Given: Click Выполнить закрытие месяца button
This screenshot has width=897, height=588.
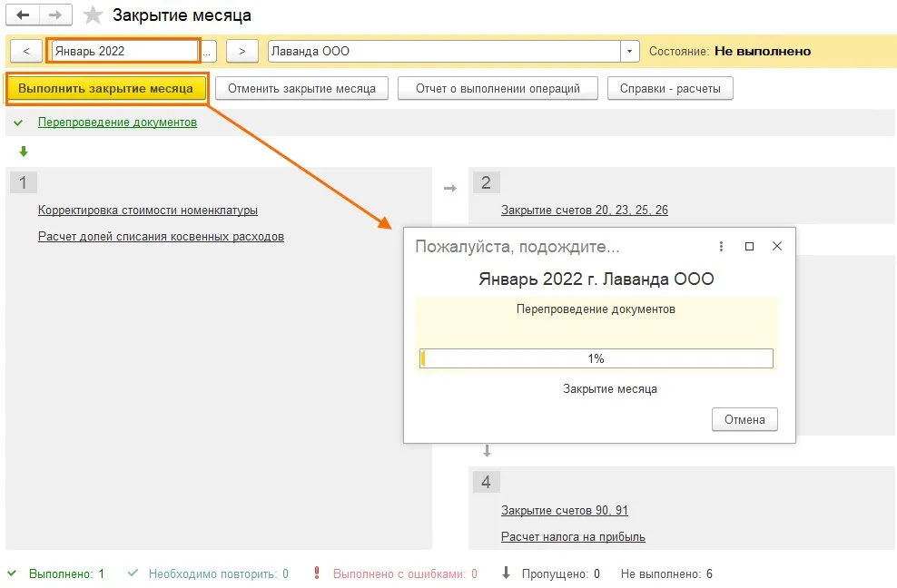Looking at the screenshot, I should point(106,89).
